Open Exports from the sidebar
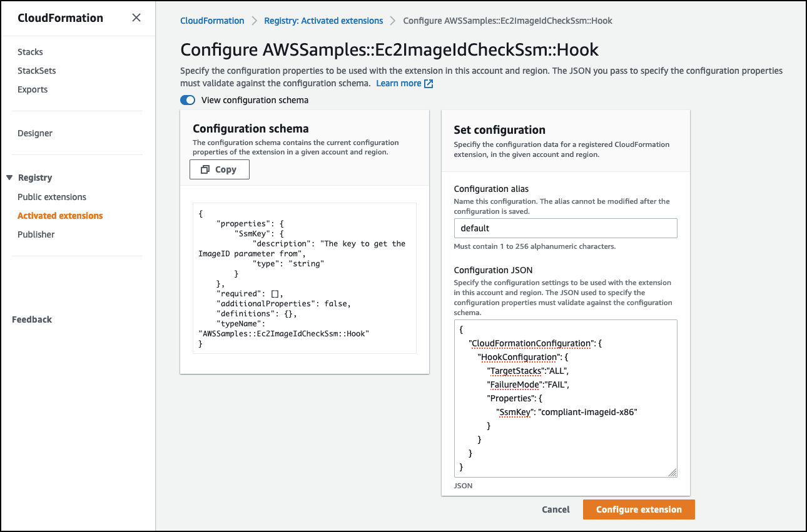Screen dimensions: 807x532 [31, 89]
